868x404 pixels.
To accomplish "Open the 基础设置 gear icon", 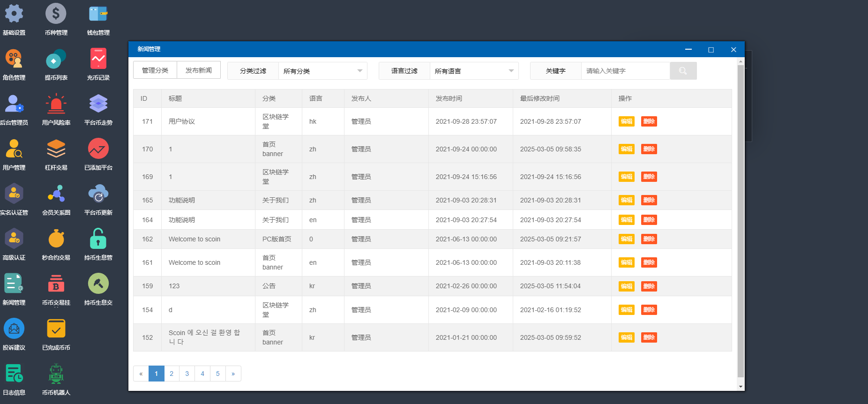I will (14, 14).
